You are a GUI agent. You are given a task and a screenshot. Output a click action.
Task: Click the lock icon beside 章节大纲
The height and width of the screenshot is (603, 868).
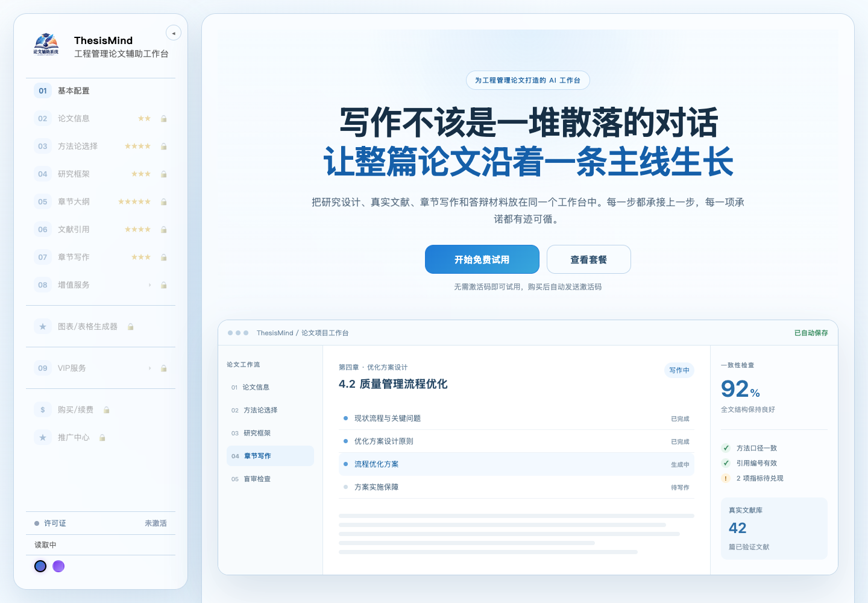[163, 202]
